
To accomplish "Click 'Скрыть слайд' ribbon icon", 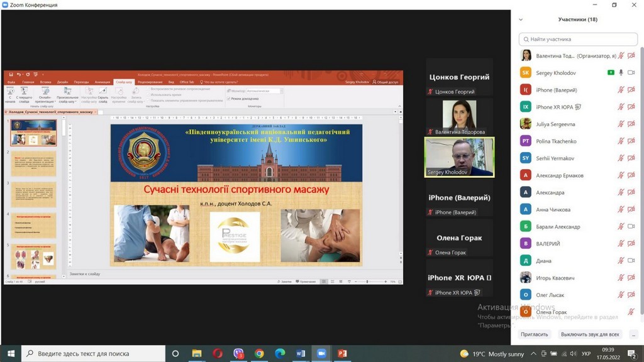I will click(103, 95).
